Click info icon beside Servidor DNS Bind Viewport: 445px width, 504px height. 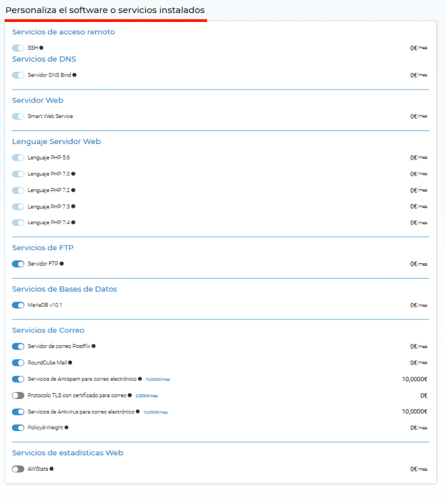click(x=74, y=75)
